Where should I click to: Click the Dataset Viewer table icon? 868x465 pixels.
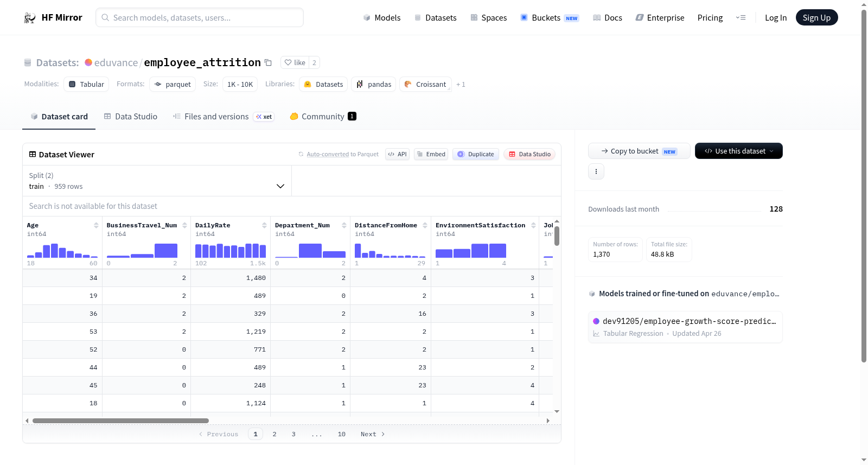tap(33, 155)
